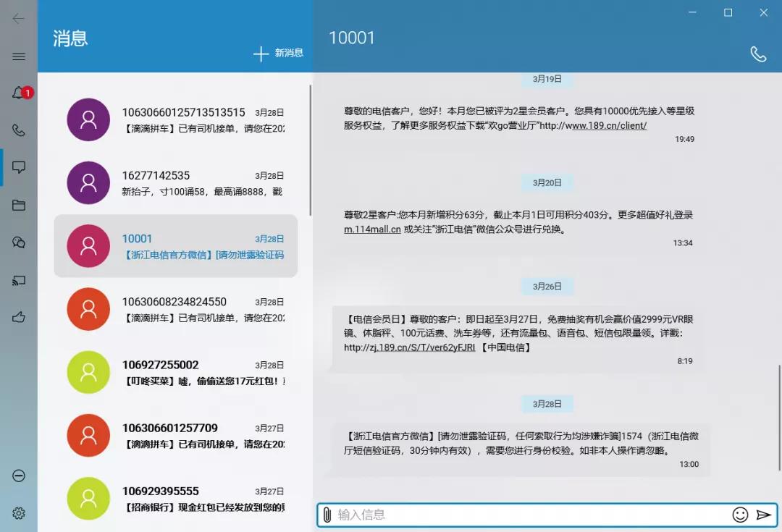Open notifications via the bell icon
The width and height of the screenshot is (782, 532).
19,93
